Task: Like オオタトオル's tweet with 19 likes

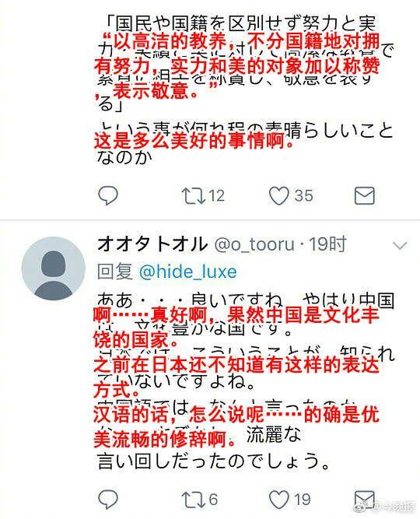Action: pos(278,500)
